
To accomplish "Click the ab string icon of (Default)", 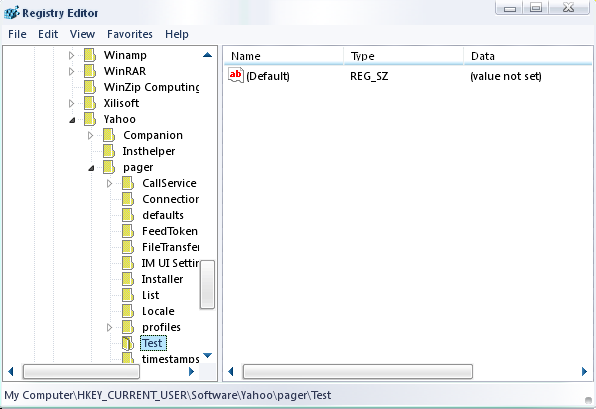I will [x=236, y=75].
